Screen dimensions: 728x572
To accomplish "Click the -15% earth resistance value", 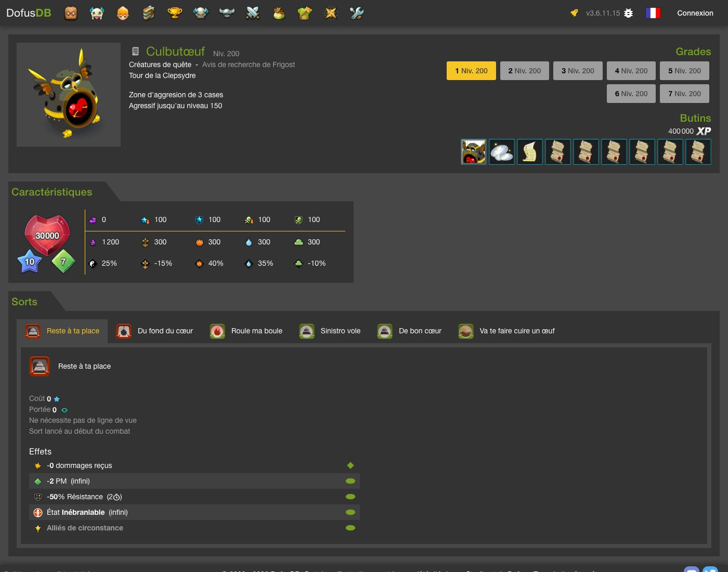I will [163, 263].
